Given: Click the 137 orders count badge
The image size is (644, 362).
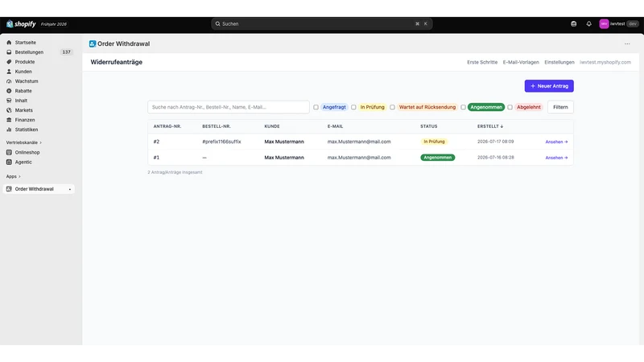Looking at the screenshot, I should point(66,52).
